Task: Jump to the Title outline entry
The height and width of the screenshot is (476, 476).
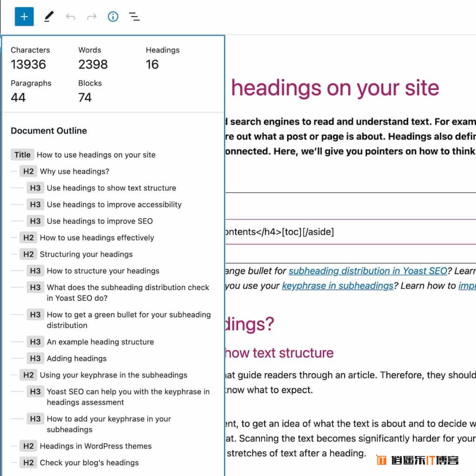Action: pyautogui.click(x=83, y=155)
